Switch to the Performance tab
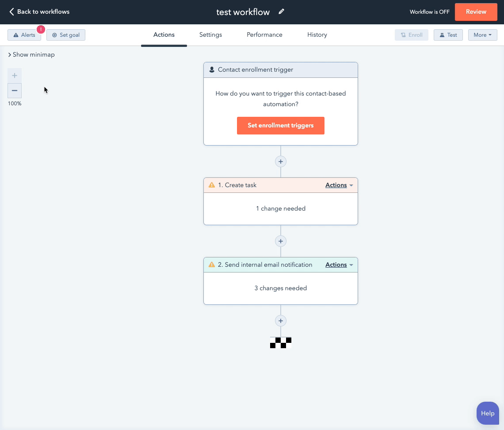The width and height of the screenshot is (504, 430). [x=264, y=35]
